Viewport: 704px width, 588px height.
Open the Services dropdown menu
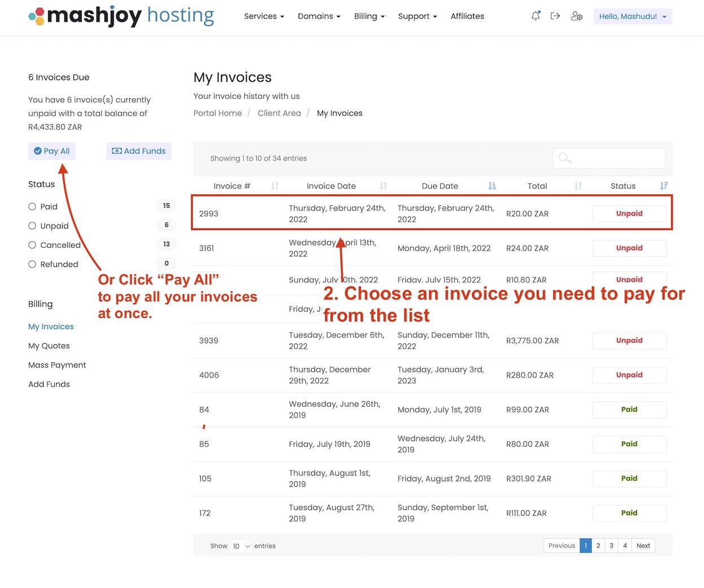coord(264,16)
